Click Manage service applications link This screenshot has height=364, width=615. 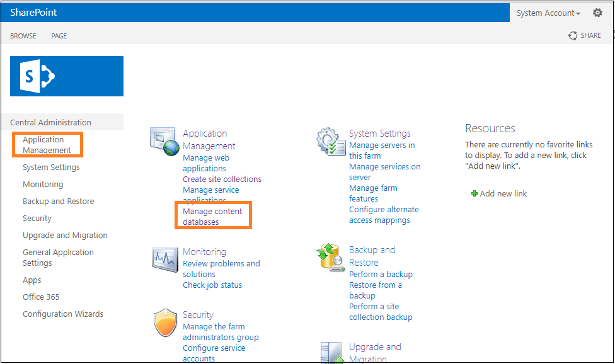(211, 195)
